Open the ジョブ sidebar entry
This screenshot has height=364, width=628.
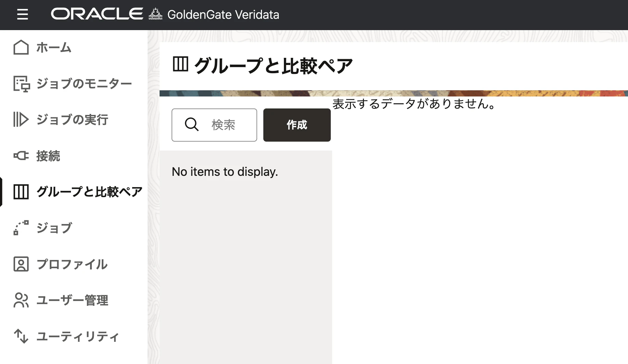click(54, 228)
